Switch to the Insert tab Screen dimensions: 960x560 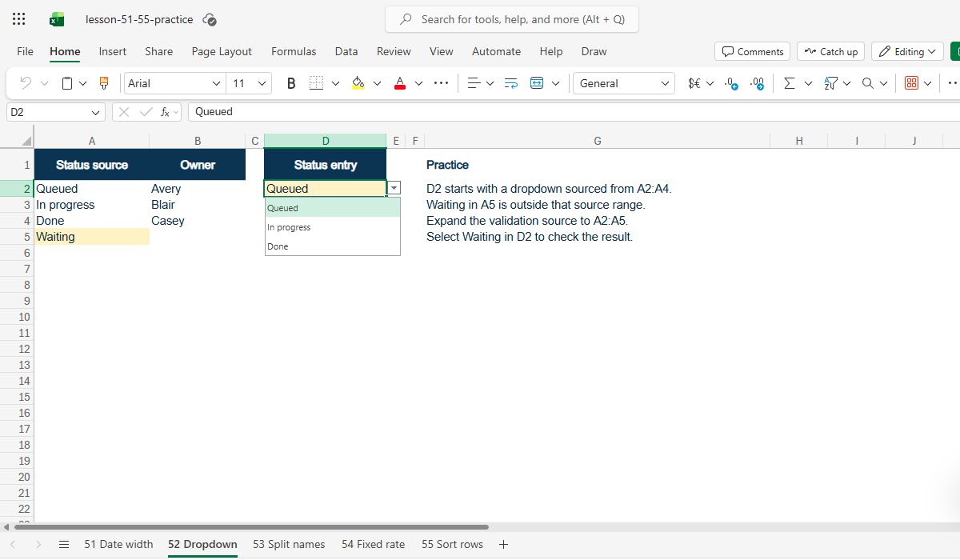pyautogui.click(x=113, y=51)
